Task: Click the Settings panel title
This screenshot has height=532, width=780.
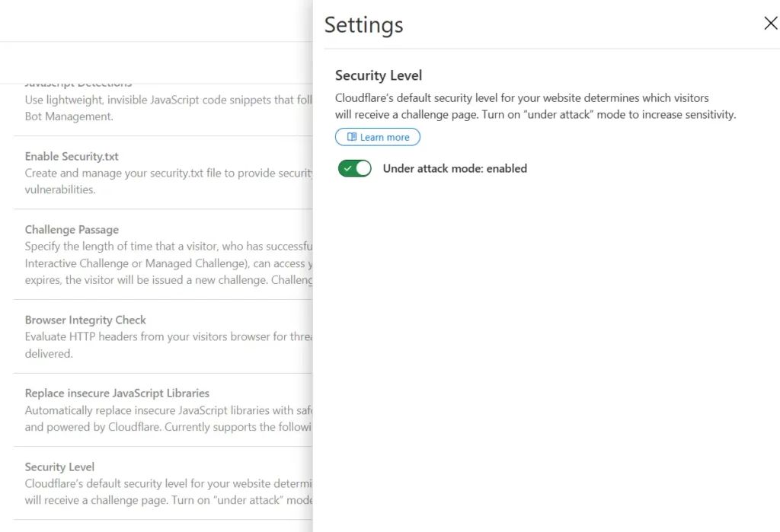Action: pos(363,25)
